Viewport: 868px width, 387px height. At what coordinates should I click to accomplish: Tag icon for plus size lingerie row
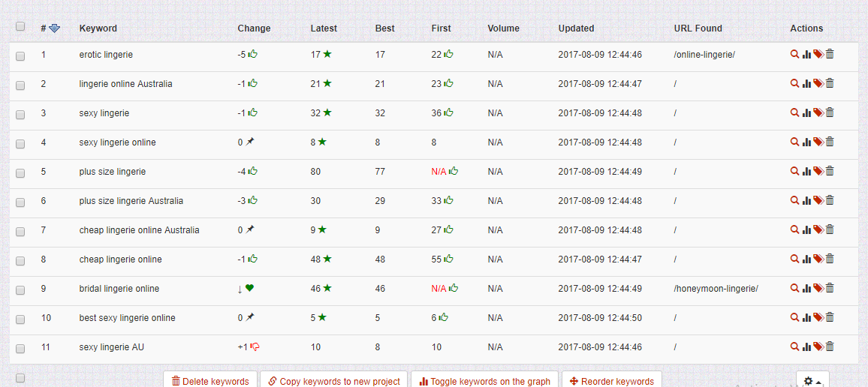tap(818, 172)
